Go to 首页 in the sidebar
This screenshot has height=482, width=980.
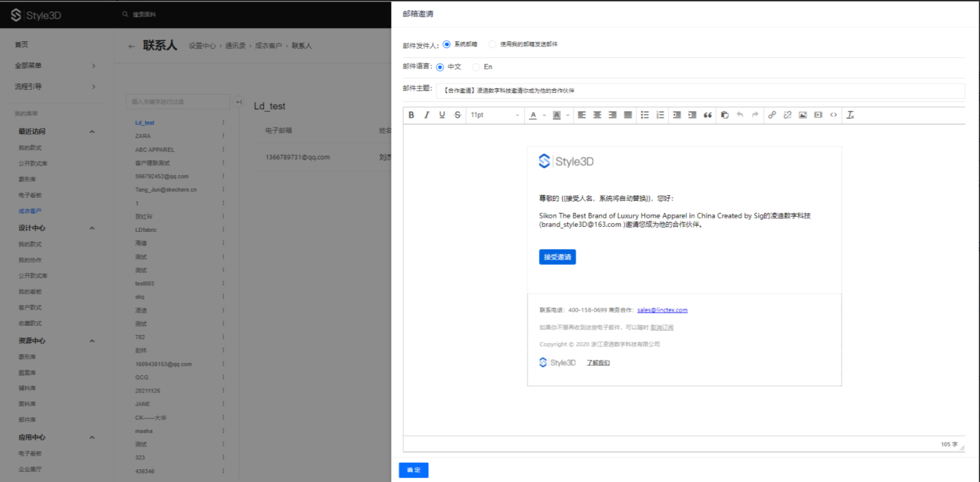[x=21, y=45]
